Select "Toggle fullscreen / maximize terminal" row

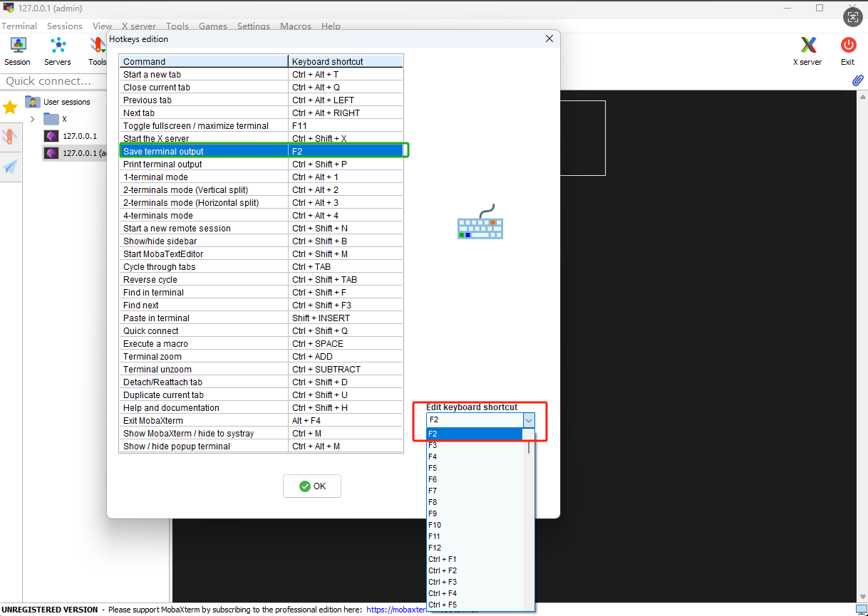coord(261,125)
